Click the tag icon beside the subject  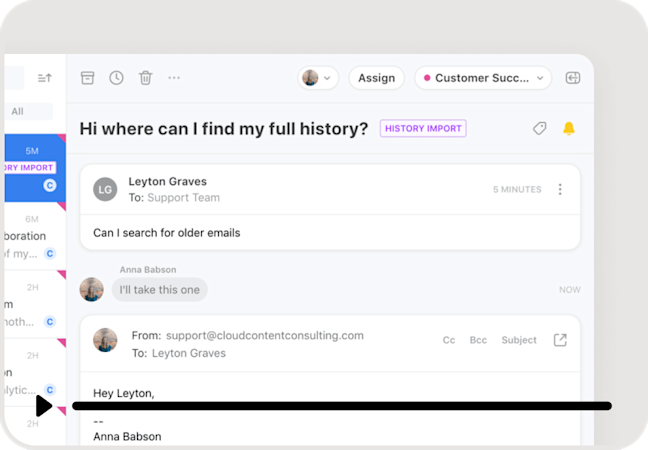539,129
